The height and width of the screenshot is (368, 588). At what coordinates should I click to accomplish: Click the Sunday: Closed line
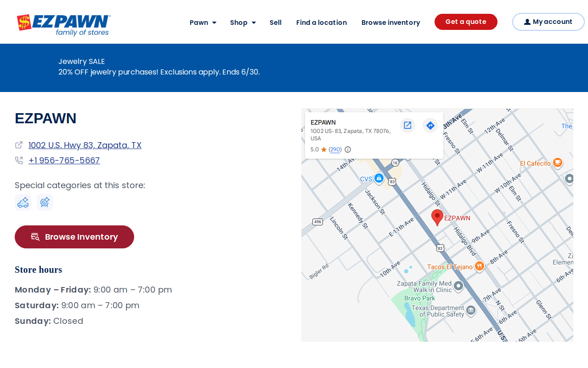pos(49,321)
